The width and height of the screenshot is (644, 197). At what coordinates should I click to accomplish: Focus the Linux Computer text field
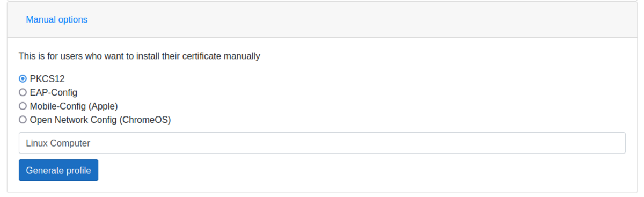pos(322,143)
